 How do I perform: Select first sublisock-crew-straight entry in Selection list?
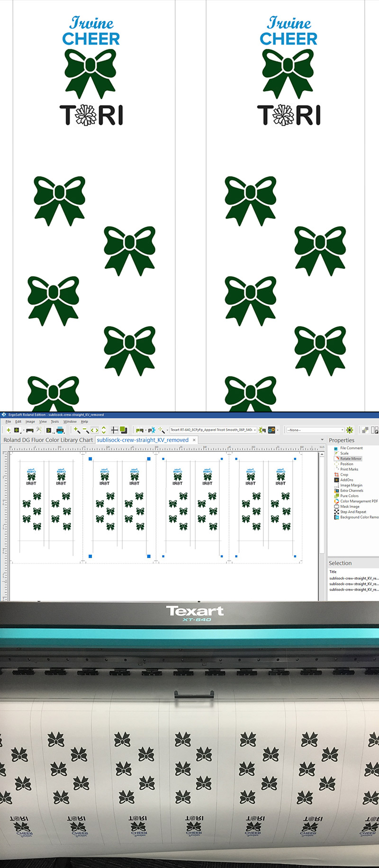point(353,578)
